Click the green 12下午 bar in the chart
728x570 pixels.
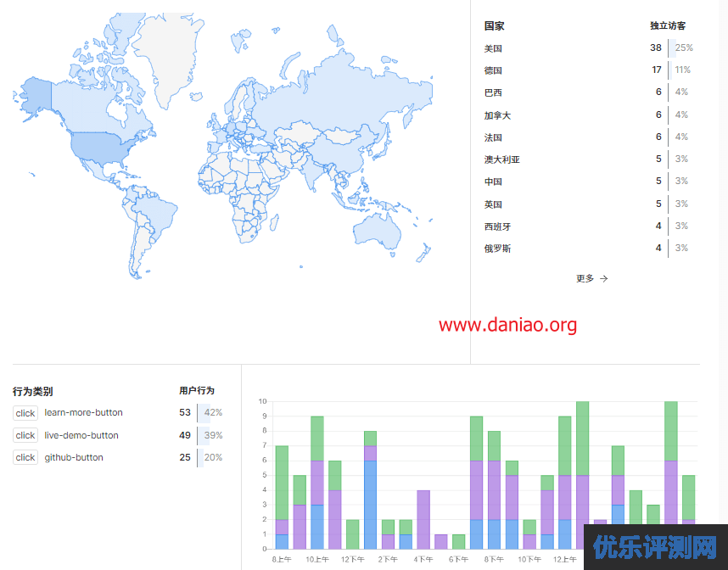pyautogui.click(x=352, y=534)
